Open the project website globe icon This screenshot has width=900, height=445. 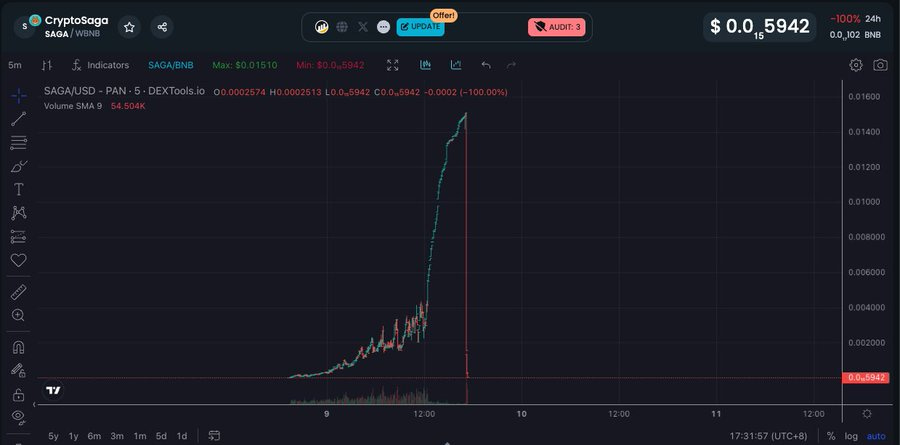[342, 27]
